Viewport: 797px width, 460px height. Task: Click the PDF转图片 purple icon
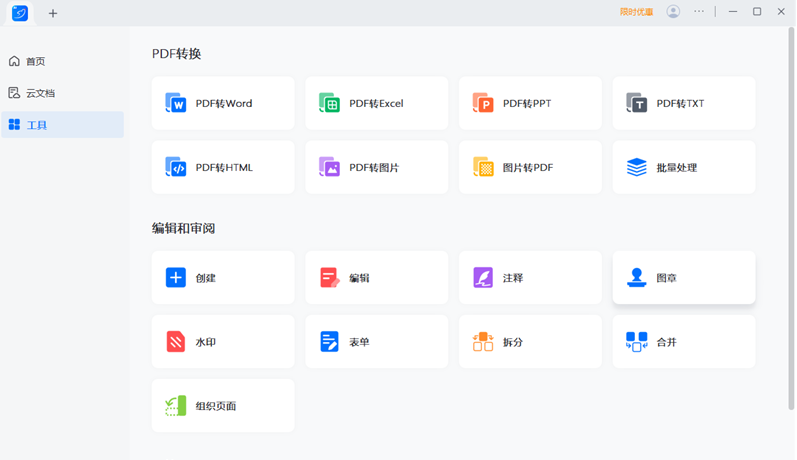tap(329, 167)
